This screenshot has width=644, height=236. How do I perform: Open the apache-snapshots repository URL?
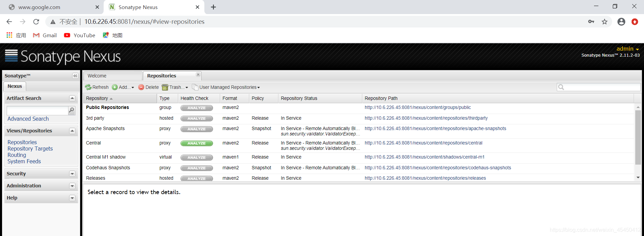point(435,129)
